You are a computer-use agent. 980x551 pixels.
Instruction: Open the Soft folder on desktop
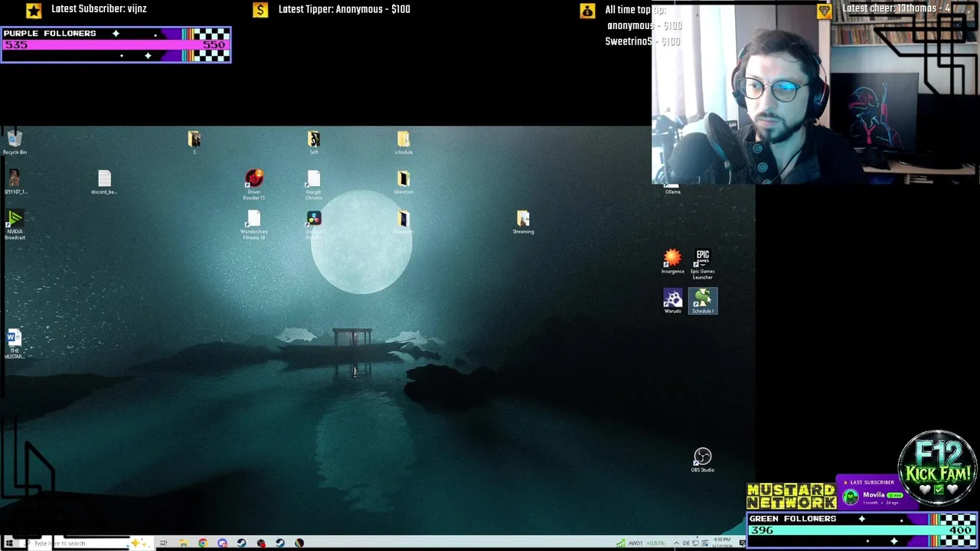point(314,142)
